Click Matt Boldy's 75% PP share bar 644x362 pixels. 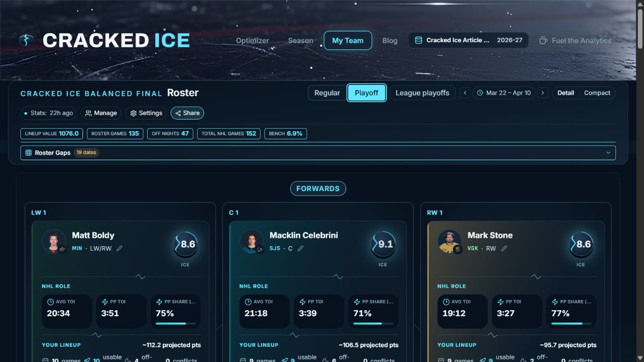coord(175,323)
